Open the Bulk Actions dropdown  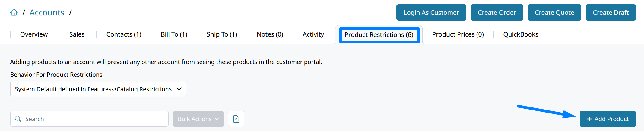[198, 119]
